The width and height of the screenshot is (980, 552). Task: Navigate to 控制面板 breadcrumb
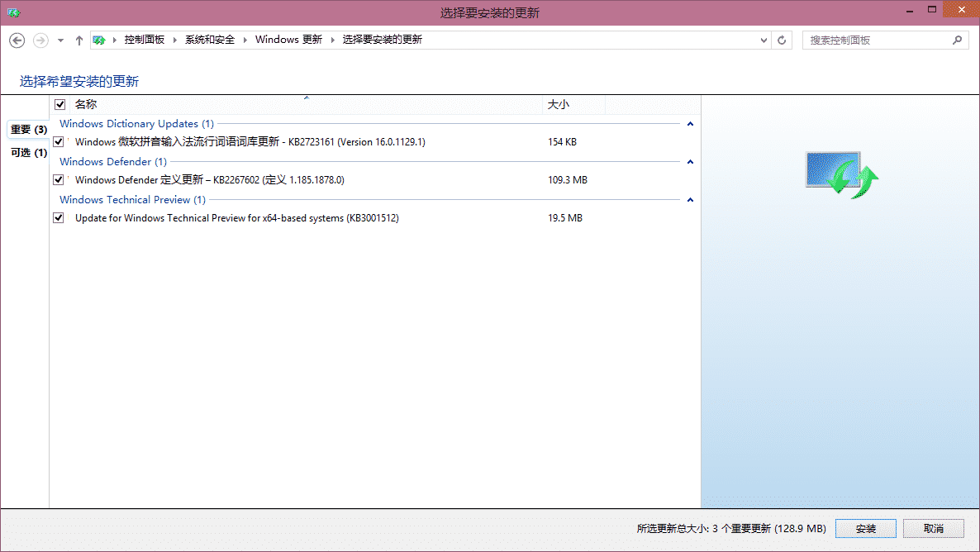[x=145, y=40]
